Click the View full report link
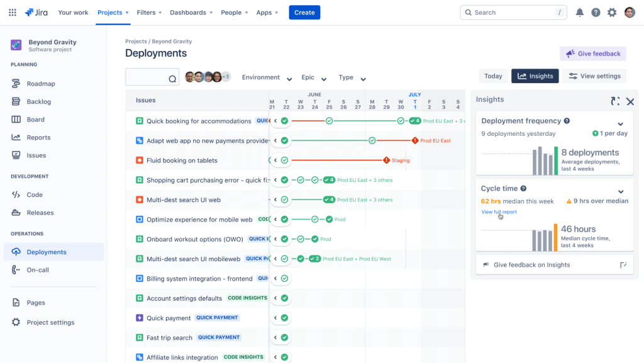644x363 pixels. [499, 212]
